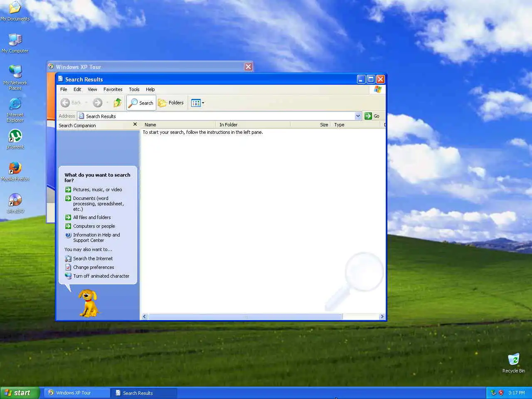
Task: Click horizontal scrollbar right arrow
Action: (382, 317)
